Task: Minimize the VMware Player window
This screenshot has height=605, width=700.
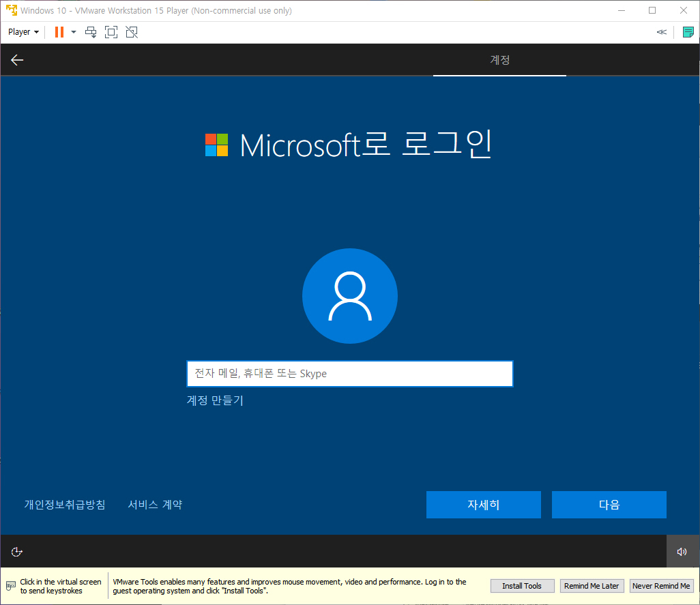Action: [622, 10]
